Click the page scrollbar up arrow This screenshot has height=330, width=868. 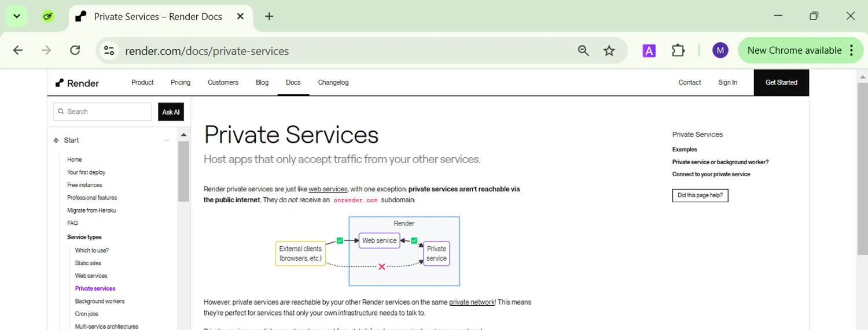pos(863,76)
